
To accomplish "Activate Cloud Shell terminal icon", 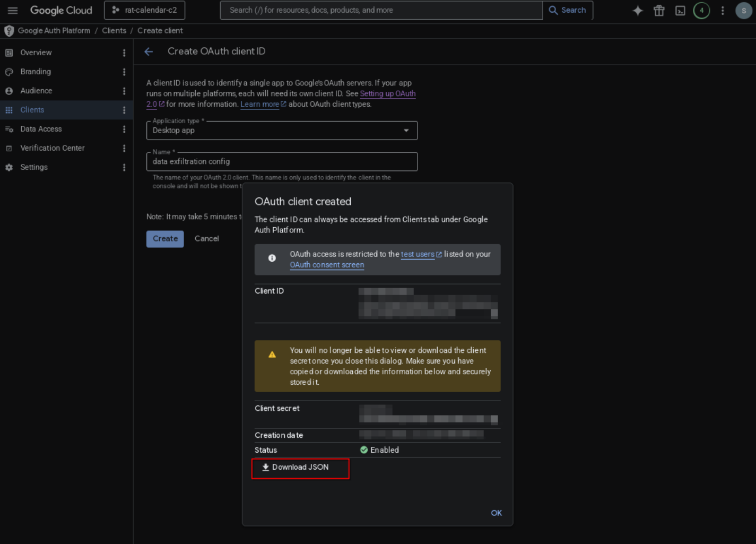I will (680, 11).
